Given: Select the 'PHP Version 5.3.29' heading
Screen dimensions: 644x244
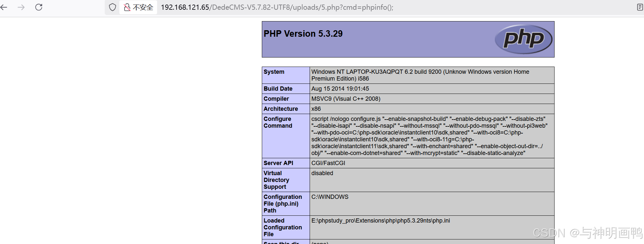Looking at the screenshot, I should 303,34.
